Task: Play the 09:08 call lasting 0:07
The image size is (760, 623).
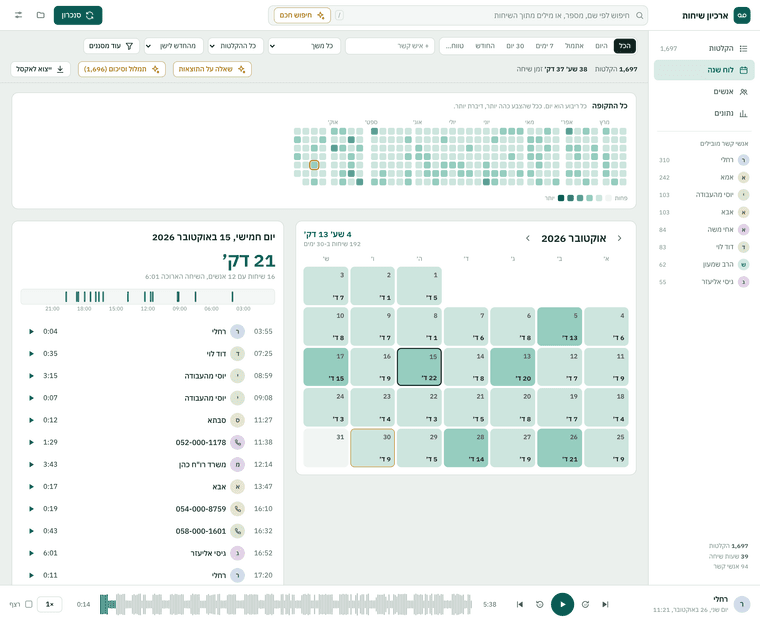Action: (31, 398)
